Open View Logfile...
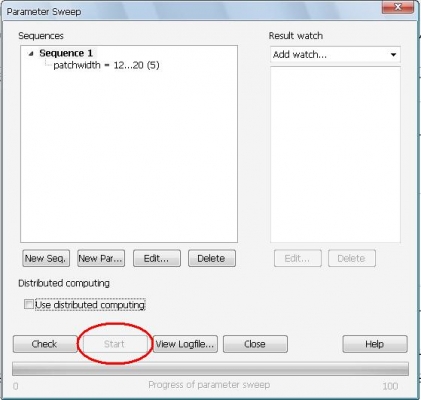The height and width of the screenshot is (400, 421). tap(185, 344)
